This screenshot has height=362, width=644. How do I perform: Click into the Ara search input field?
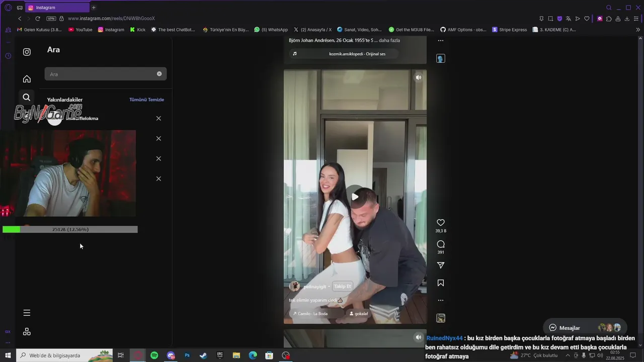pyautogui.click(x=105, y=74)
